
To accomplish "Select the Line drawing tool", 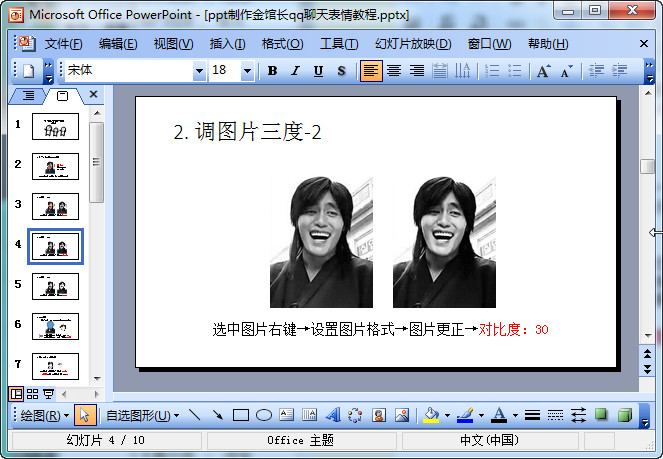I will point(194,415).
